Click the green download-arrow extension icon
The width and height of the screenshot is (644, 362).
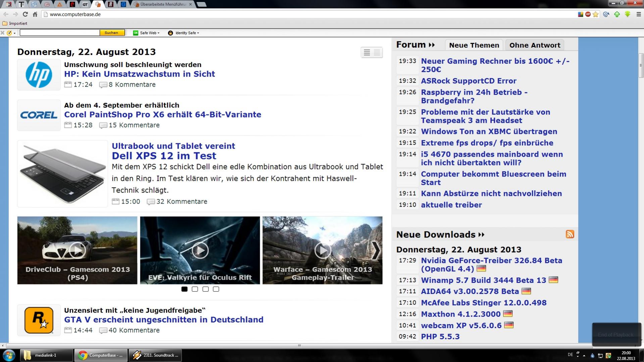point(627,14)
